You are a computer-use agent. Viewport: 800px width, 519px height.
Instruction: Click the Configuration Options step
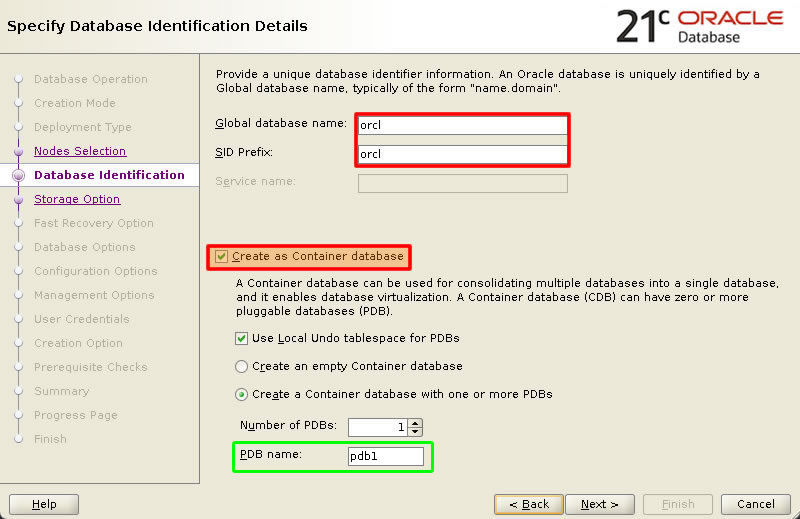coord(96,271)
